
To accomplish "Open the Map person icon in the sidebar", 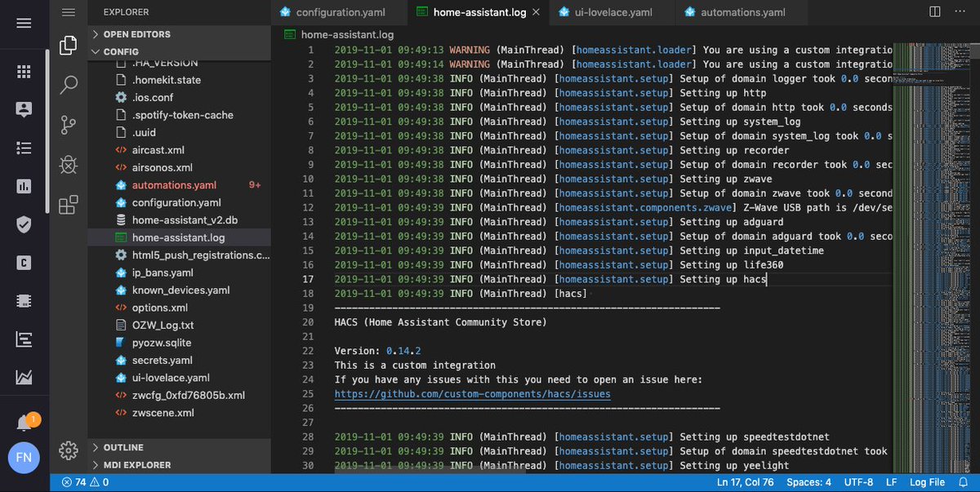I will click(x=24, y=109).
